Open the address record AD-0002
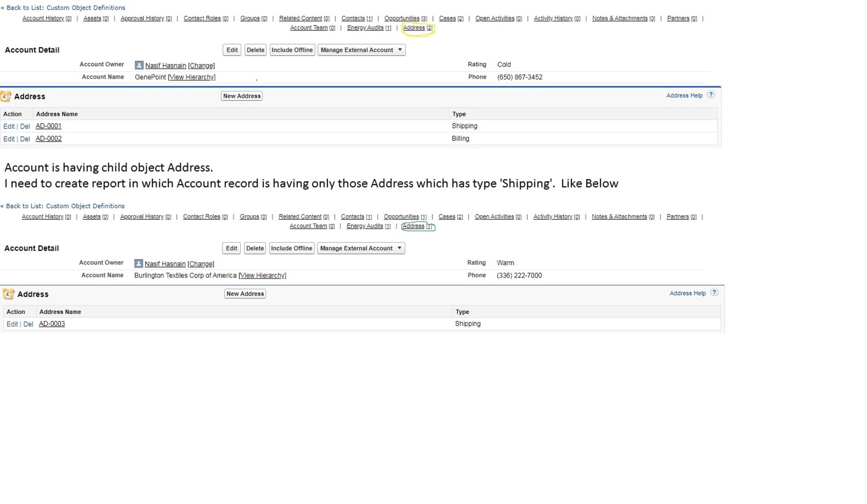This screenshot has height=504, width=867. 49,139
